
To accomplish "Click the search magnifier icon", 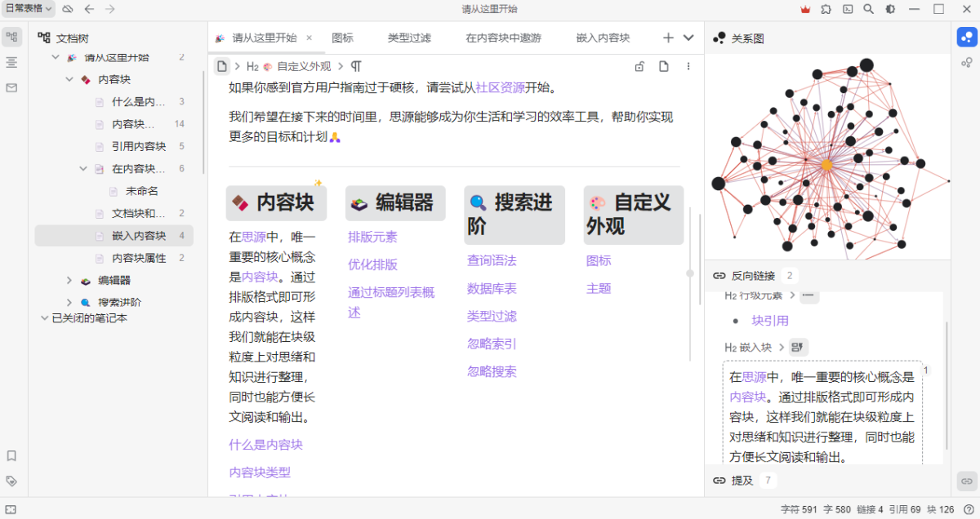I will point(869,10).
